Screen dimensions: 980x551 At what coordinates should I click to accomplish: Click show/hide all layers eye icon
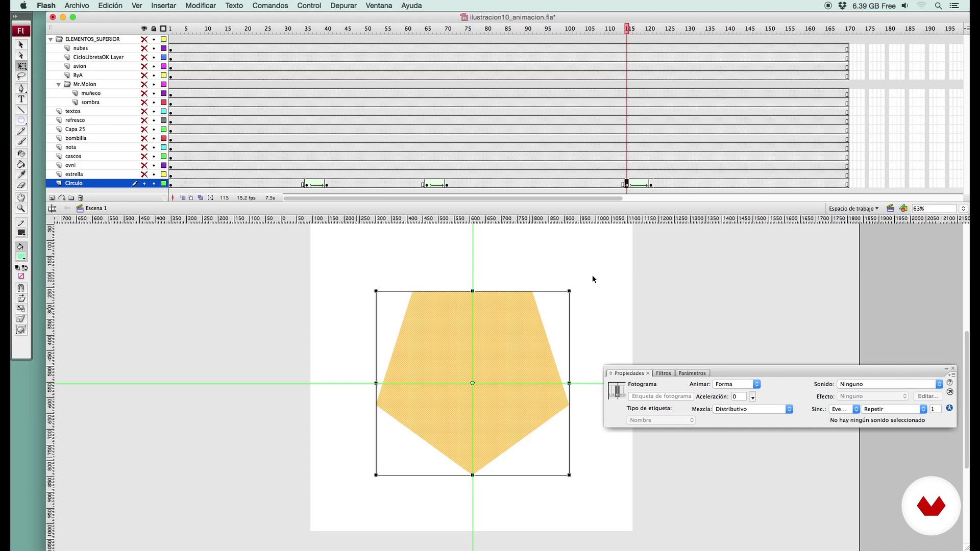144,29
